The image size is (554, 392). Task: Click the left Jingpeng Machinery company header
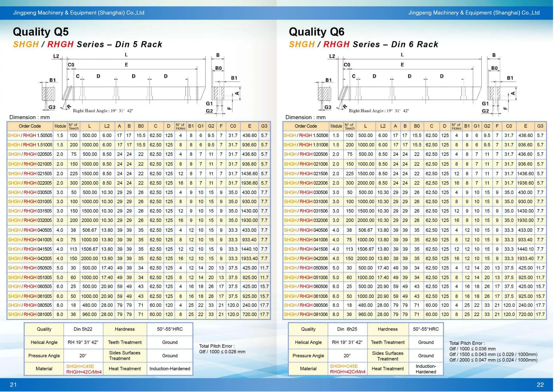click(79, 13)
